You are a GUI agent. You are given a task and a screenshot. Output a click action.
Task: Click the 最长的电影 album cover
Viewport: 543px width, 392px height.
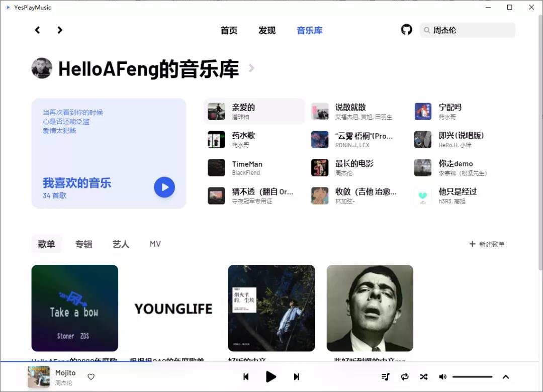point(320,167)
